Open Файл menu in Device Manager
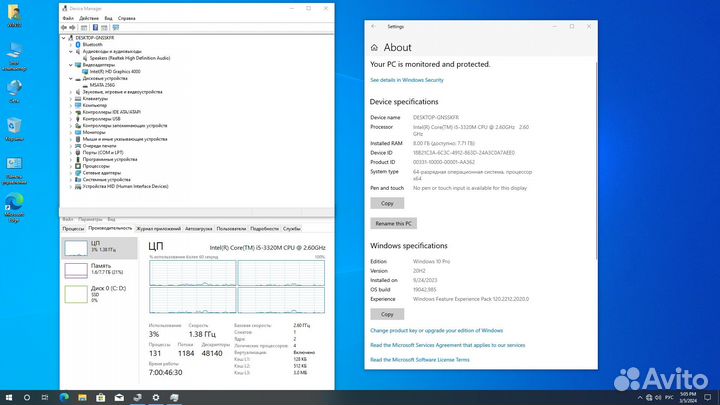 68,18
